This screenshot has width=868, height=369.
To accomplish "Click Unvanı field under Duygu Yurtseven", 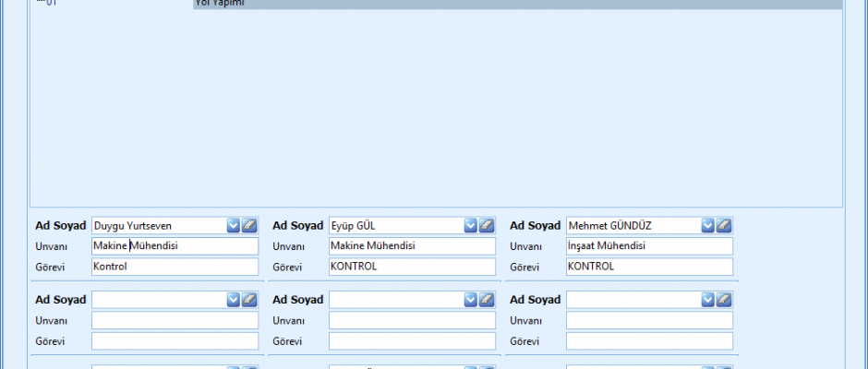I will pos(175,246).
